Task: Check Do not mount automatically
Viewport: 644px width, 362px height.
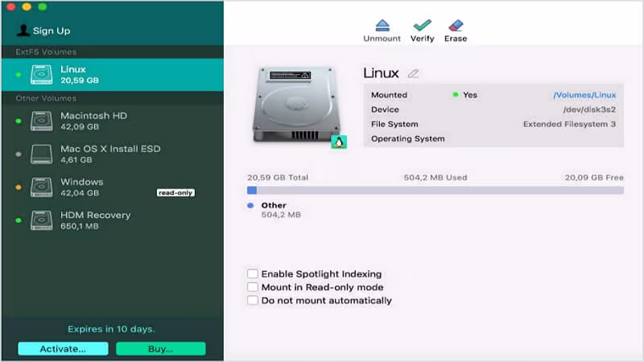Action: 253,300
